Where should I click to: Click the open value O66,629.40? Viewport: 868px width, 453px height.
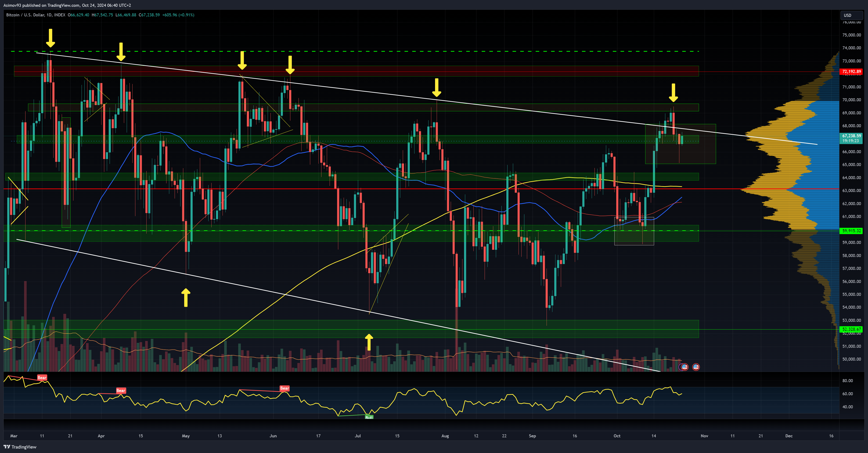coord(79,15)
